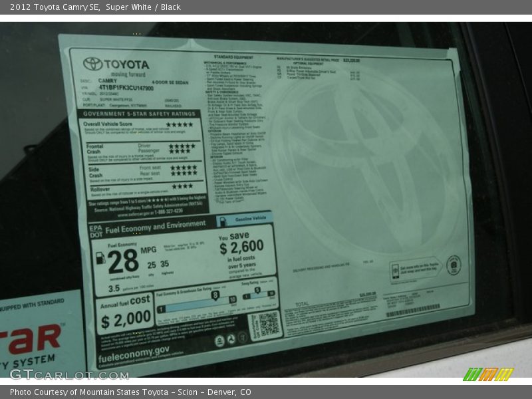Screen dimensions: 532x399
Task: Click the '2012 Toyota Camry SE' title caption
Action: click(x=55, y=7)
